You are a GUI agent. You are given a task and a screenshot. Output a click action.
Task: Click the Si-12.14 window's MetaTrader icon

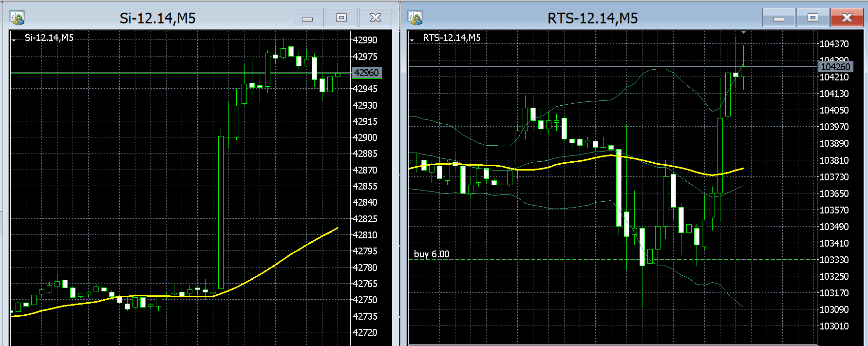18,18
